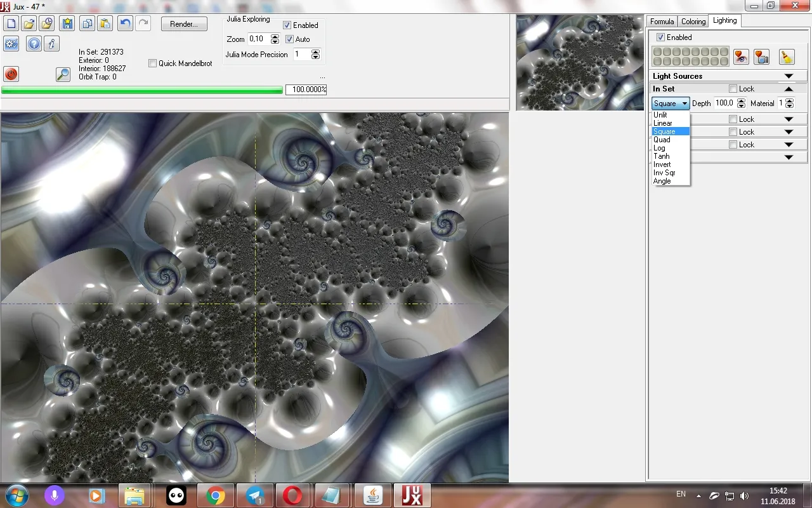Choose Angle from the dropdown list
Viewport: 812px width, 508px height.
pos(671,181)
